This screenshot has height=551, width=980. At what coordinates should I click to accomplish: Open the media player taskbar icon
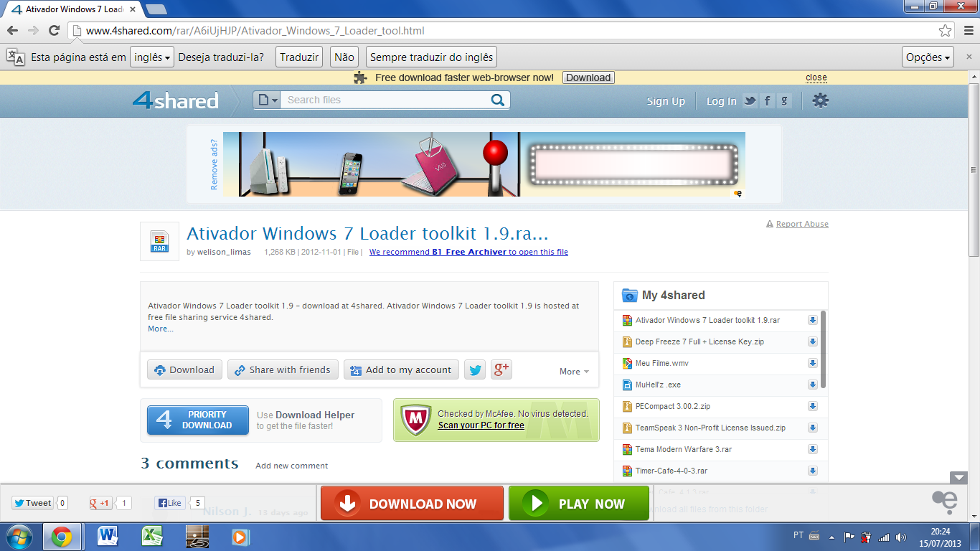click(x=240, y=537)
